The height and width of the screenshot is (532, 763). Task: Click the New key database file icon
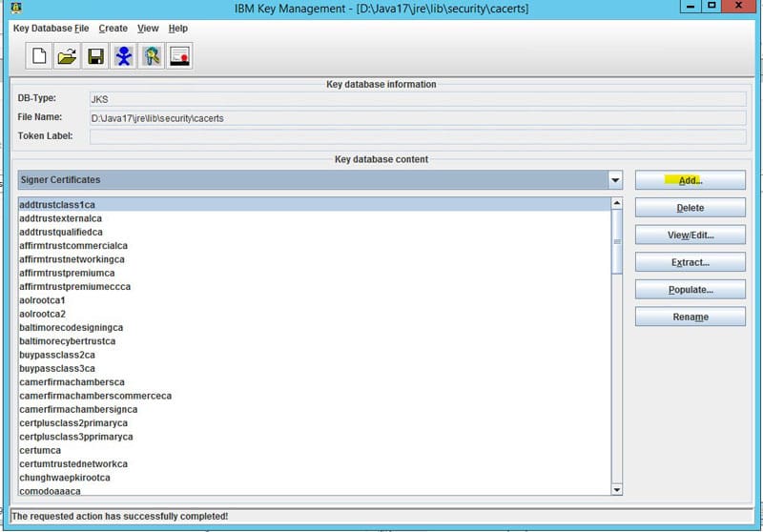tap(39, 56)
